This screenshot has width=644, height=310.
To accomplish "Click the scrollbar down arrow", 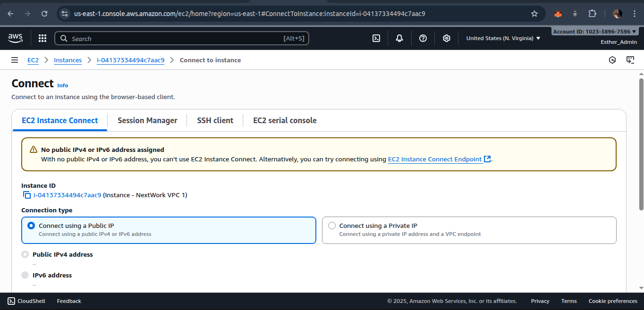I will (641, 287).
